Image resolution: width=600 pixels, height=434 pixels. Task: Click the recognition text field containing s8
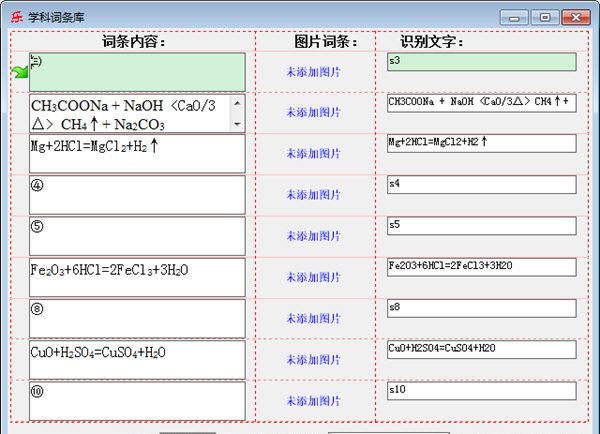point(482,308)
